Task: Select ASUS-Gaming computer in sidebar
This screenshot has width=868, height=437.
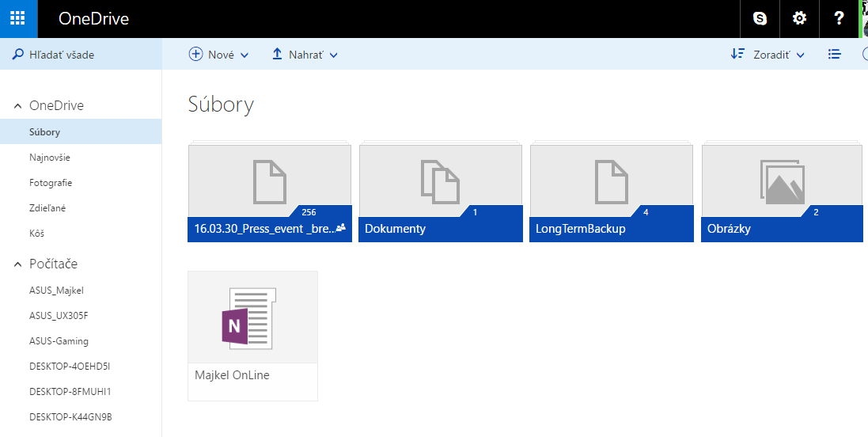Action: click(x=59, y=341)
